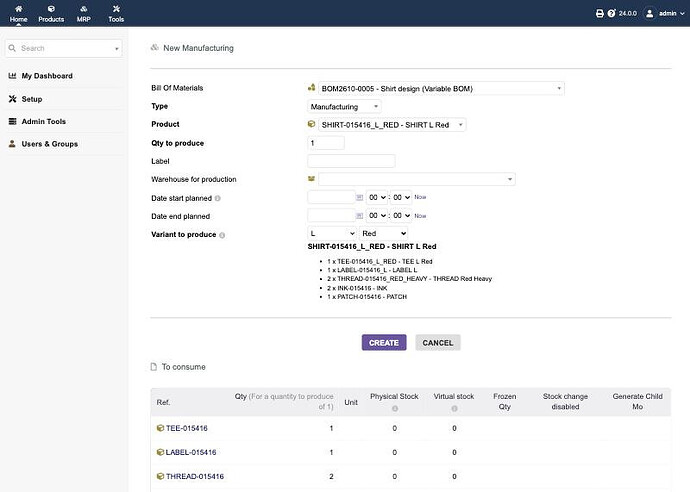Click the '2 x INK-015416 - INK' list item
This screenshot has height=492, width=690.
tap(357, 288)
